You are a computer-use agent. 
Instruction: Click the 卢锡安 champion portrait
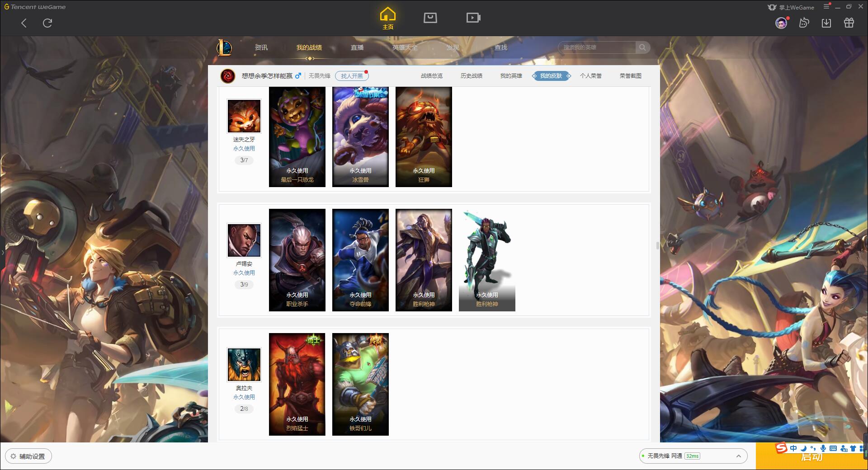pyautogui.click(x=244, y=240)
